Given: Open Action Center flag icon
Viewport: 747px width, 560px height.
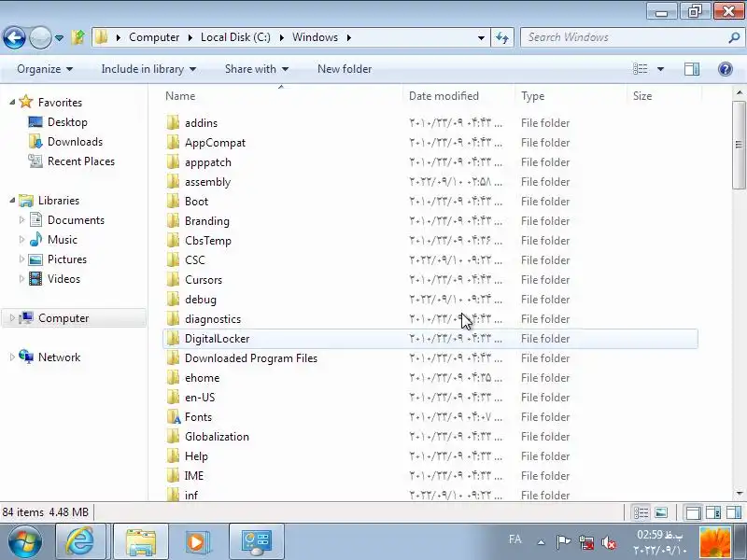Looking at the screenshot, I should point(563,542).
